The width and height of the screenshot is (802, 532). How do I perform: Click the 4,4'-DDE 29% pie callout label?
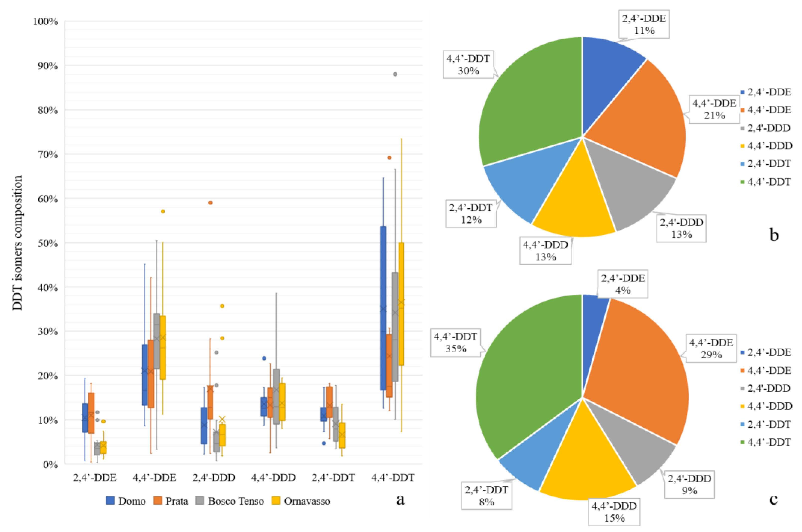pyautogui.click(x=711, y=349)
